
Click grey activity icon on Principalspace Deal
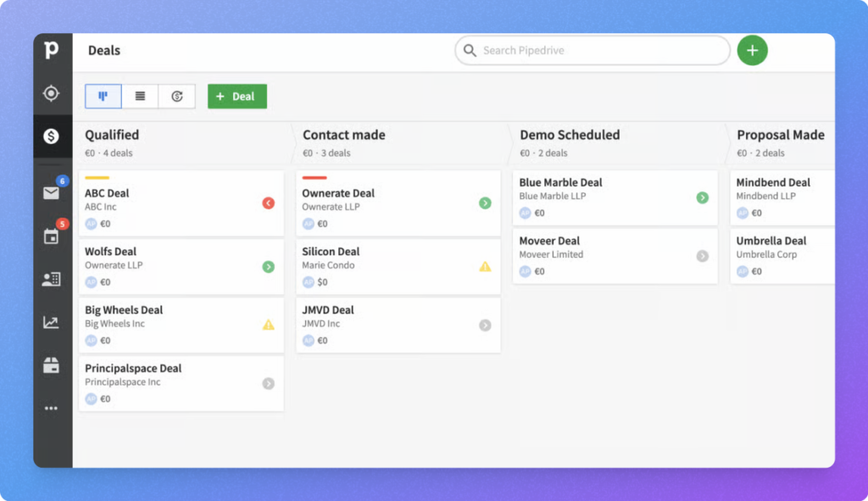(269, 384)
